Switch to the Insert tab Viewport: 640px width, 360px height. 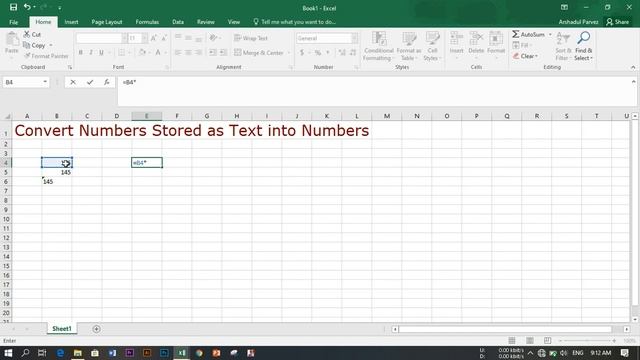pyautogui.click(x=71, y=22)
